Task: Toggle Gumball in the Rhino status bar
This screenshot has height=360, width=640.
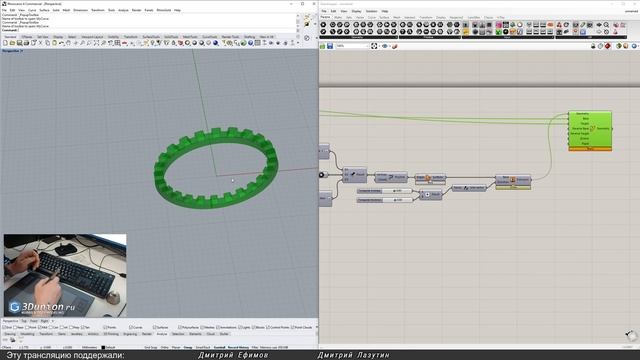Action: [219, 347]
